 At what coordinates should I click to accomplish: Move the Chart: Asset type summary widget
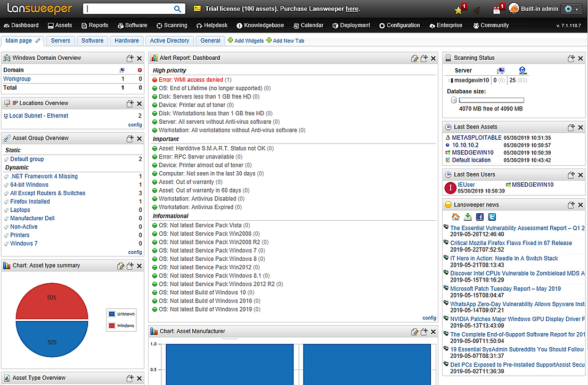tap(130, 266)
